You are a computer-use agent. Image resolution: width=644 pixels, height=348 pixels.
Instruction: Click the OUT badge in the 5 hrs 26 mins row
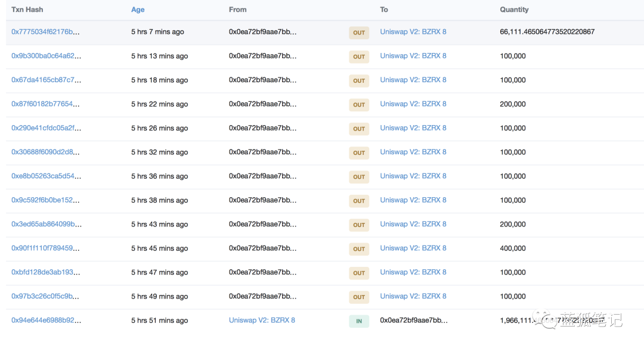pyautogui.click(x=359, y=129)
